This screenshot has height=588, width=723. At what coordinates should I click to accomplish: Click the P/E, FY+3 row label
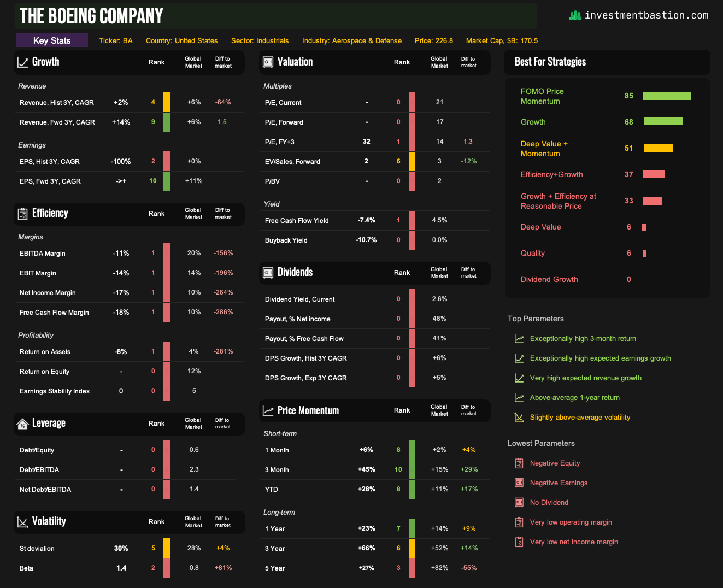point(280,142)
